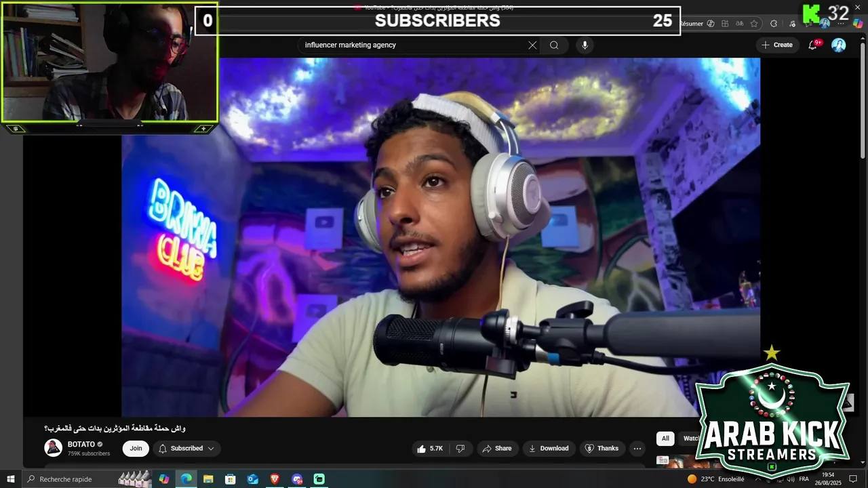
Task: Open Microsoft Store from the taskbar
Action: tap(231, 479)
